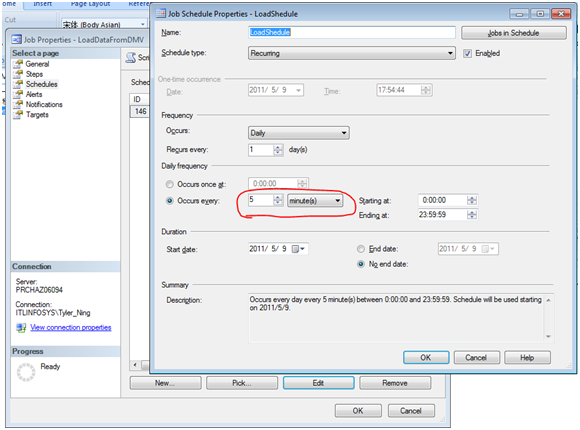Image resolution: width=580 pixels, height=430 pixels.
Task: Open the View connection properties link
Action: (71, 327)
